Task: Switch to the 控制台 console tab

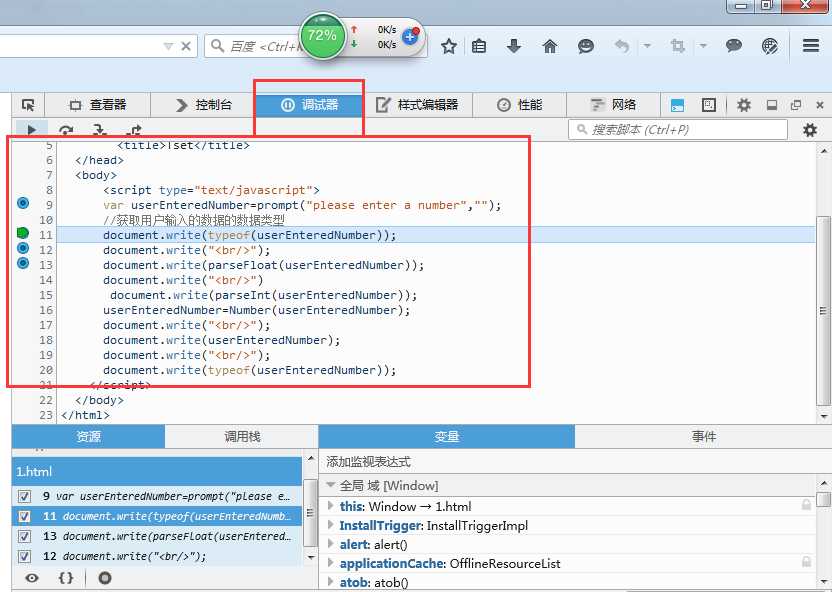Action: 204,105
